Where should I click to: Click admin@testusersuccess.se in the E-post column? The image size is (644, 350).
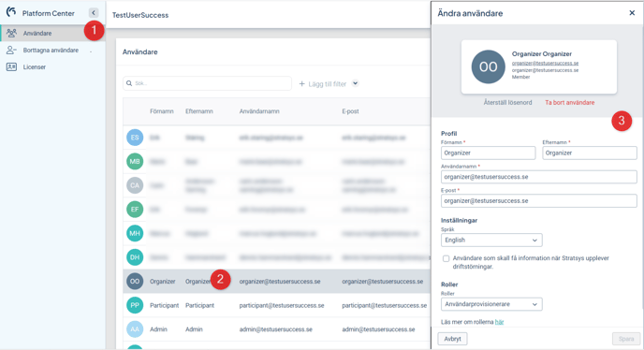point(378,329)
